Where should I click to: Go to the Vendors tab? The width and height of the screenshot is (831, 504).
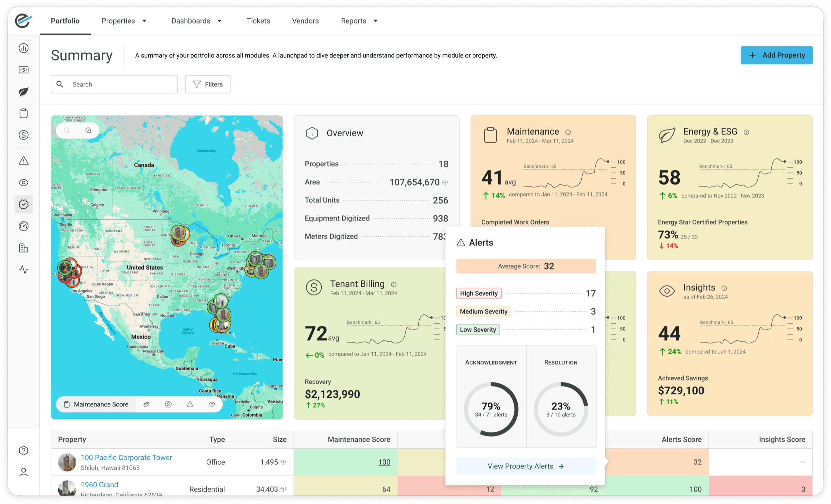(x=305, y=21)
